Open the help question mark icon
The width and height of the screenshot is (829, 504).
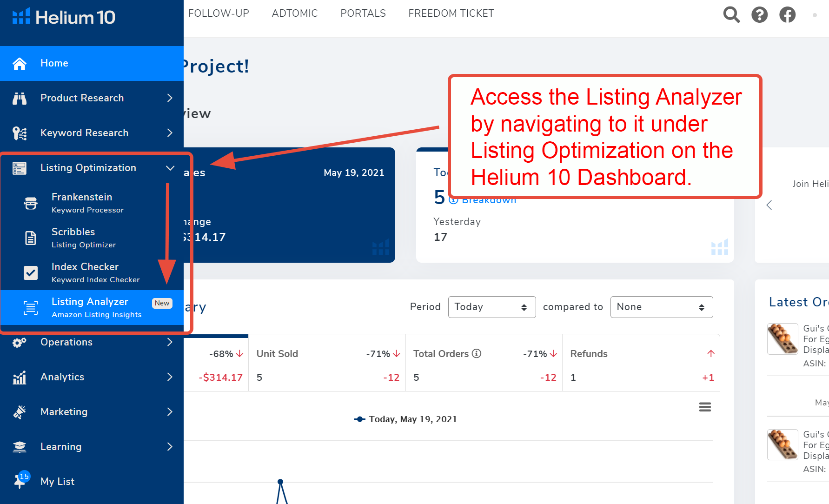tap(760, 15)
